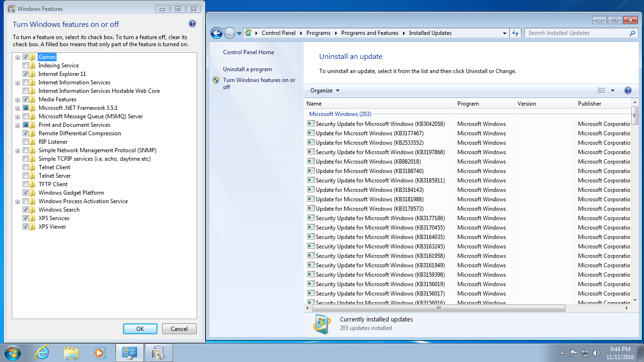The image size is (644, 362).
Task: Click the Action Center flag in system tray
Action: pos(574,353)
